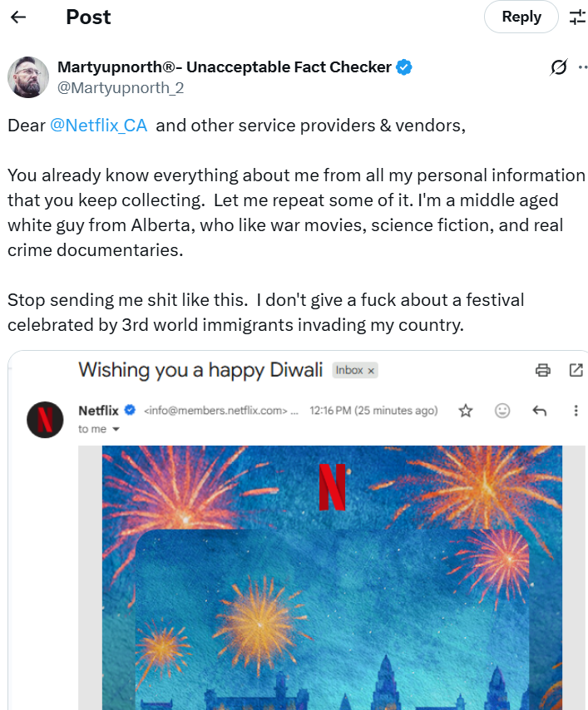Open Martyupnorth's profile avatar

click(x=28, y=77)
